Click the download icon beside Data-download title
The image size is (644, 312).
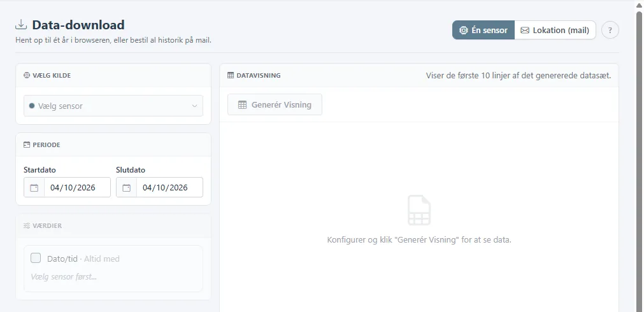(x=21, y=25)
